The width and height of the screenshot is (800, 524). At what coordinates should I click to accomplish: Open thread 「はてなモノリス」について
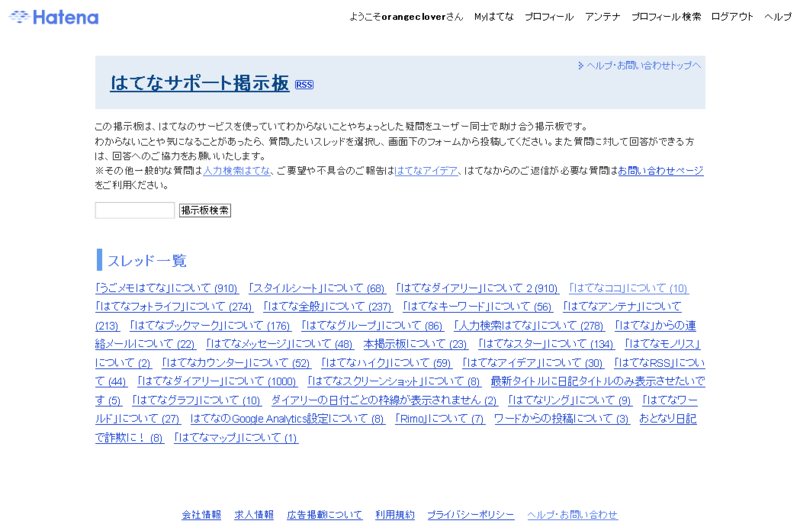coord(662,344)
